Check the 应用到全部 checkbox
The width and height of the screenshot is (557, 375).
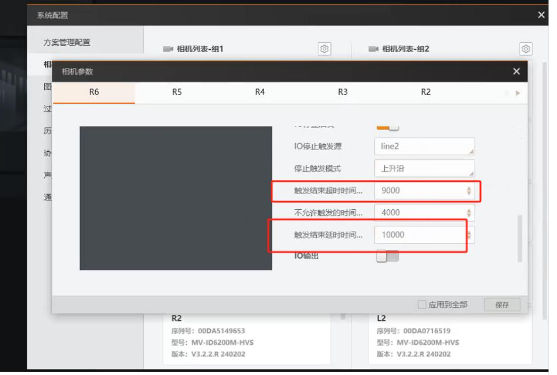tap(422, 305)
